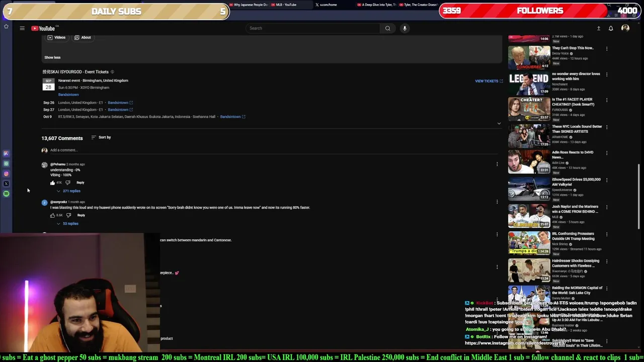Open @Pehamu channel name
The height and width of the screenshot is (362, 644).
pos(58,164)
